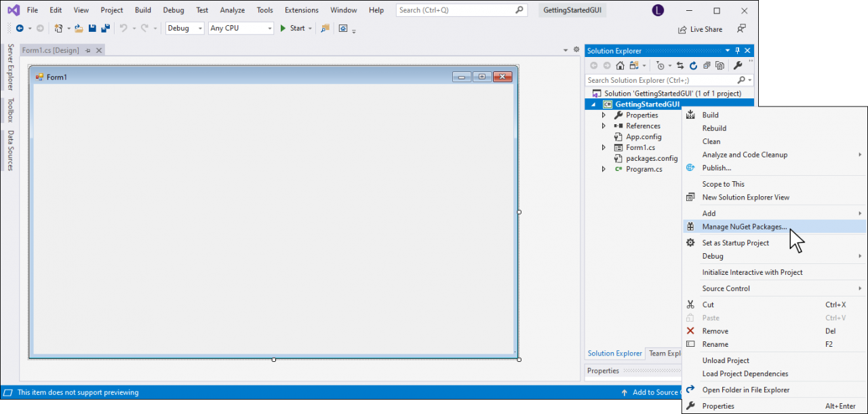Click the feedback person icon
The image size is (868, 414).
point(741,29)
